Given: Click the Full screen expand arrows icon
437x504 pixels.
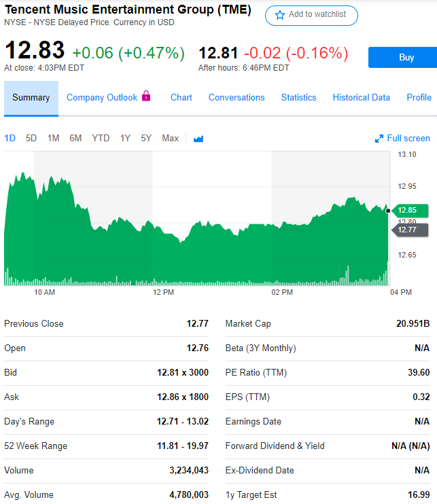Looking at the screenshot, I should [379, 139].
